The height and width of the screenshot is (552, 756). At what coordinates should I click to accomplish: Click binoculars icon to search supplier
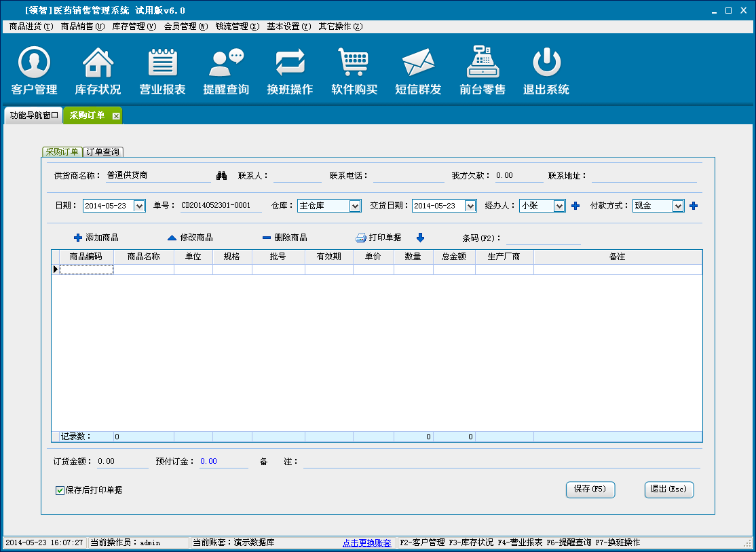tap(221, 176)
